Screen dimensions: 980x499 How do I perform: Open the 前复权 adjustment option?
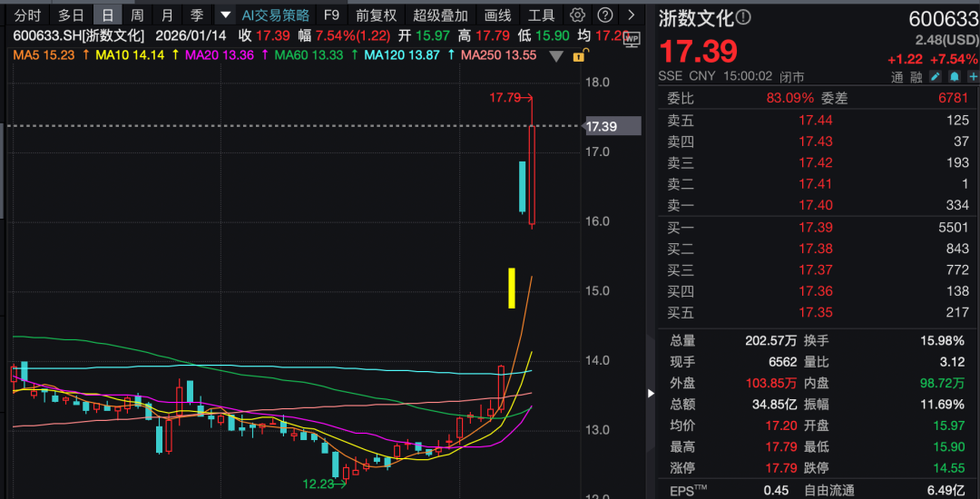click(x=377, y=15)
